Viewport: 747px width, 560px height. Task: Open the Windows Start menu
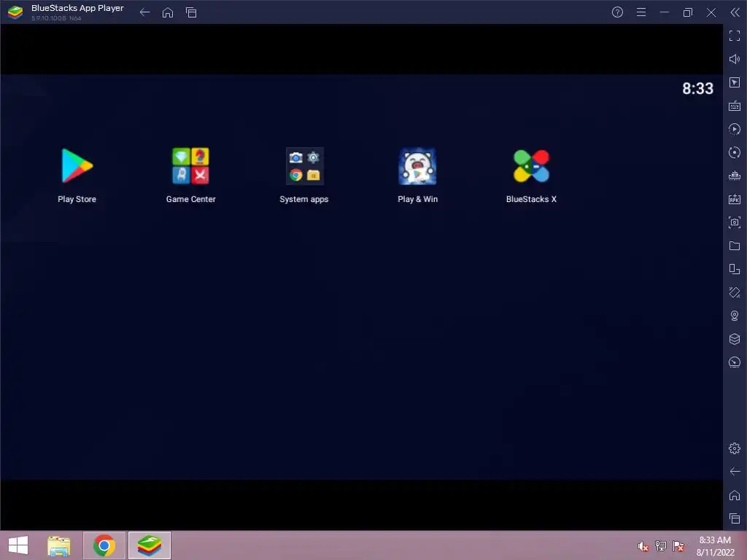(18, 545)
